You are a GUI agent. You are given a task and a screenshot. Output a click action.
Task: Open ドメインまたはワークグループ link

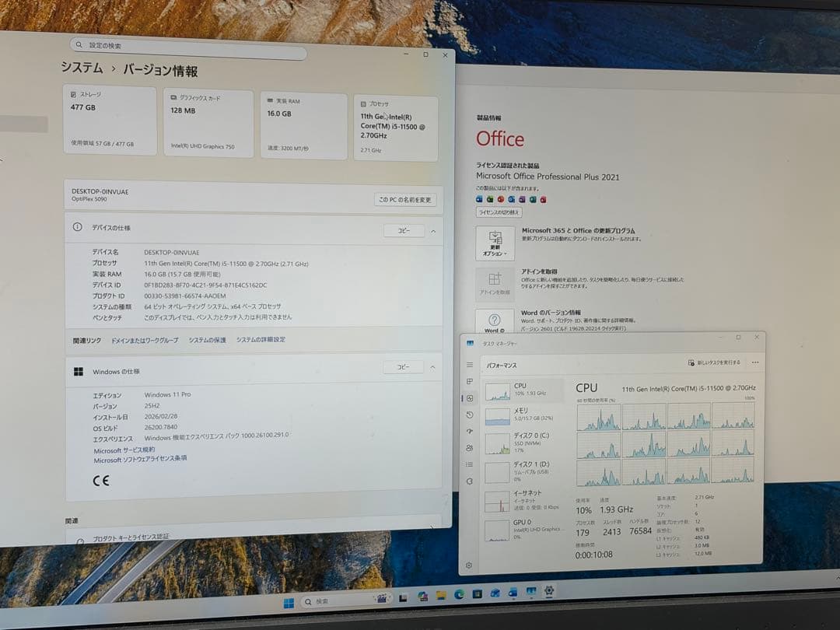(x=145, y=340)
